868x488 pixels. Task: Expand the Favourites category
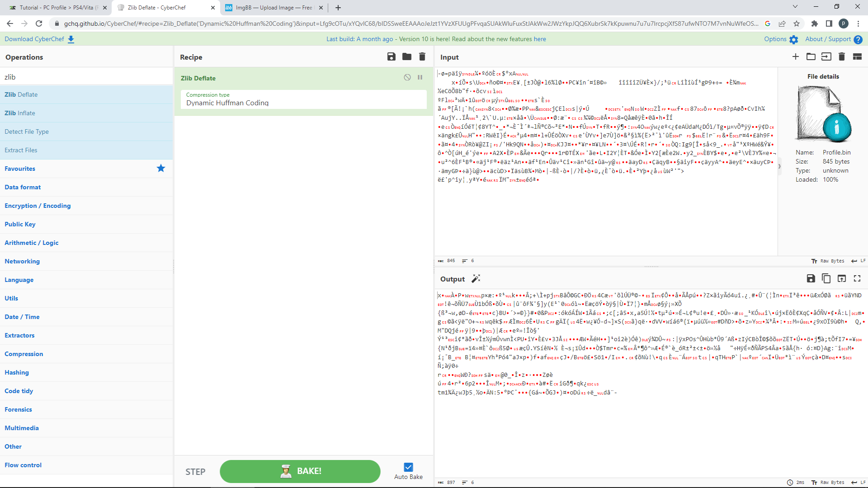tap(86, 169)
